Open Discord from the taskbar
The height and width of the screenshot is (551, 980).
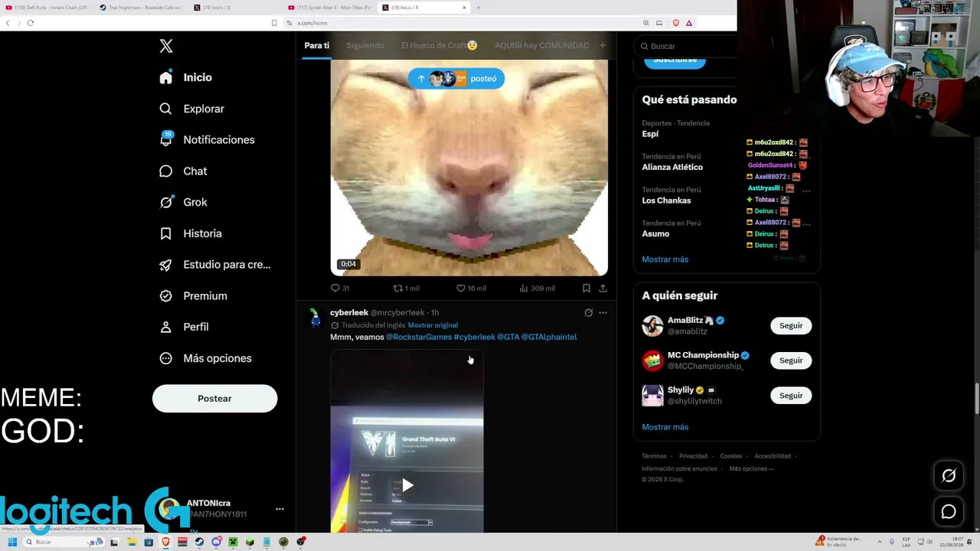coord(216,542)
